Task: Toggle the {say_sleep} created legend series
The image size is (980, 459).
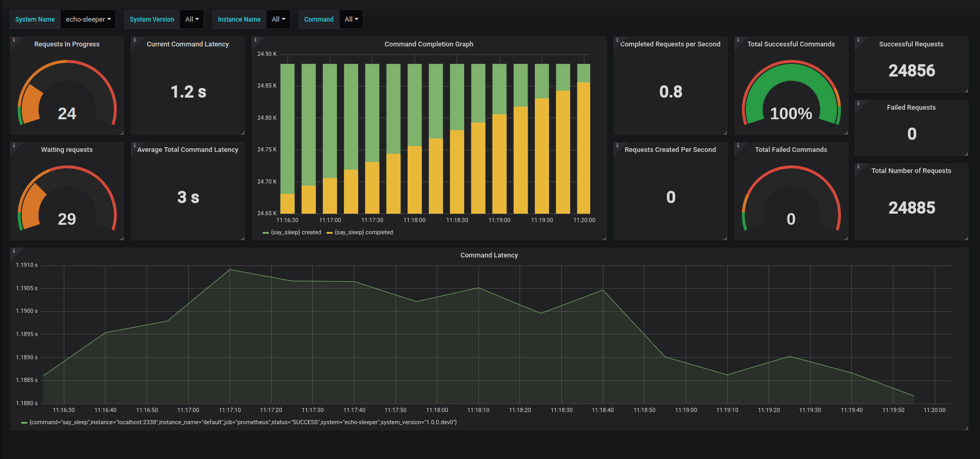Action: 296,233
